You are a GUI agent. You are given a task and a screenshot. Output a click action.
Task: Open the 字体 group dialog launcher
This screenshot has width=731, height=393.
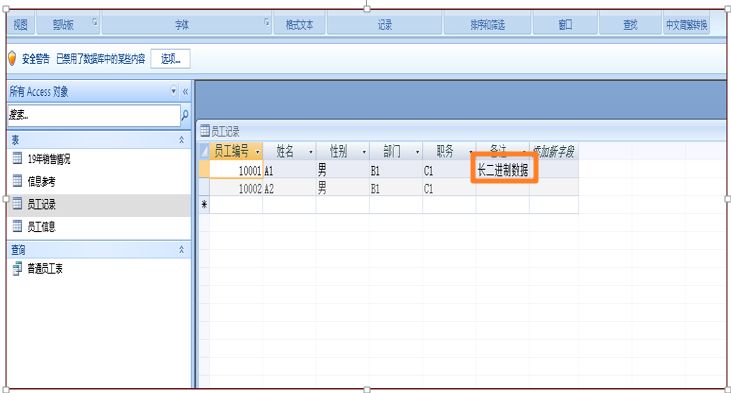coord(267,21)
